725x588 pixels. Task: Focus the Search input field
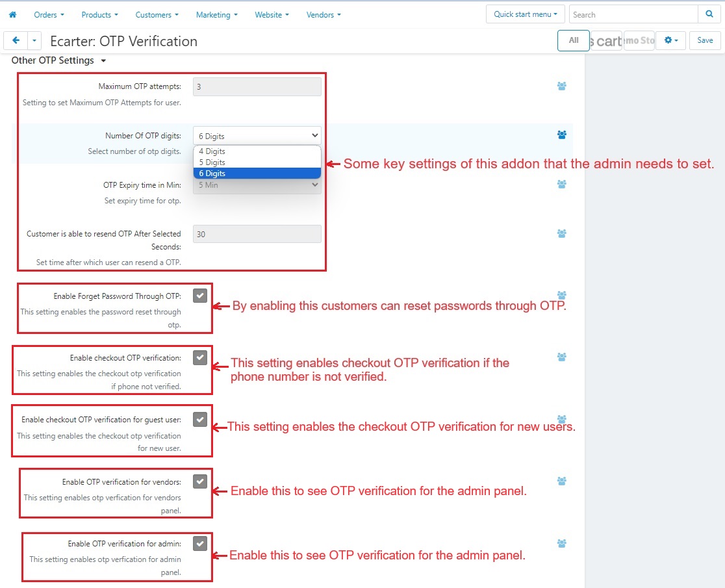coord(633,14)
